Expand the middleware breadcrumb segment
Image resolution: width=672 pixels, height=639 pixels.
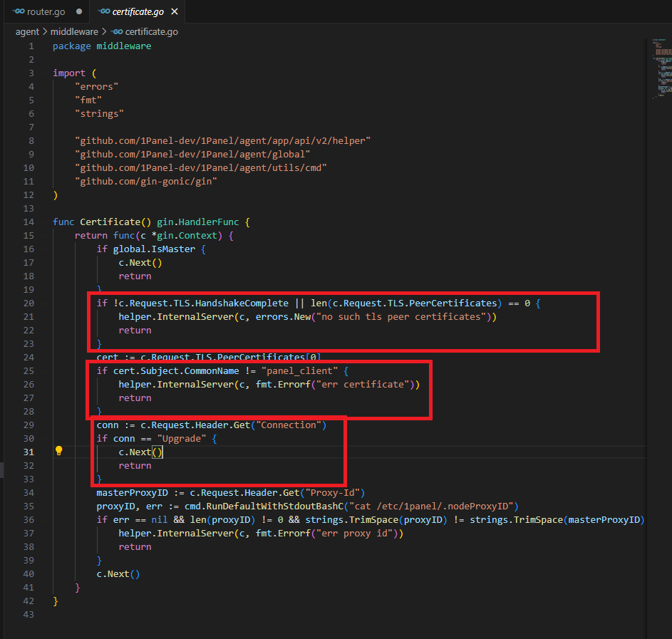pyautogui.click(x=74, y=32)
